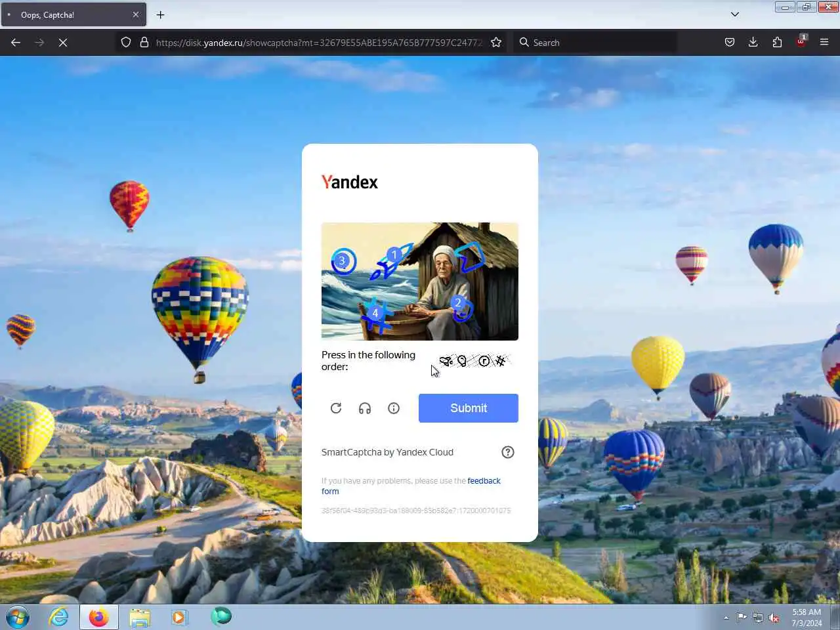Open the feedback form link
The image size is (840, 630).
pyautogui.click(x=411, y=486)
